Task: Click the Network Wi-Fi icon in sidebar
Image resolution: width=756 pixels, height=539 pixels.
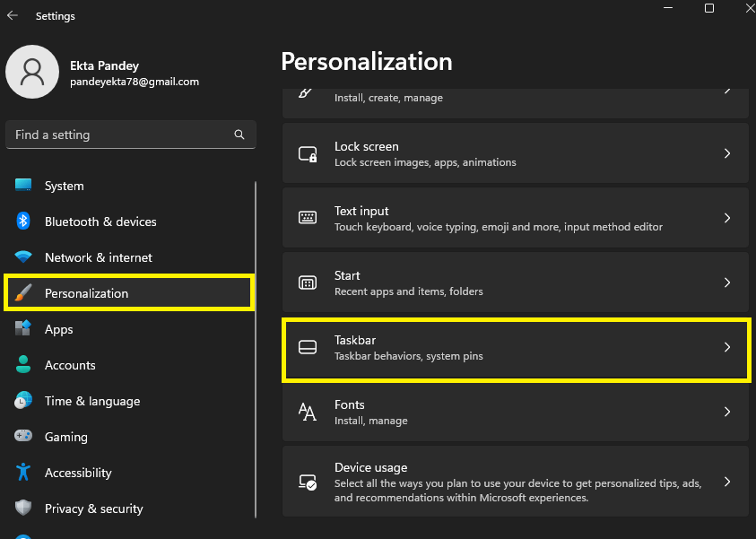Action: 24,257
